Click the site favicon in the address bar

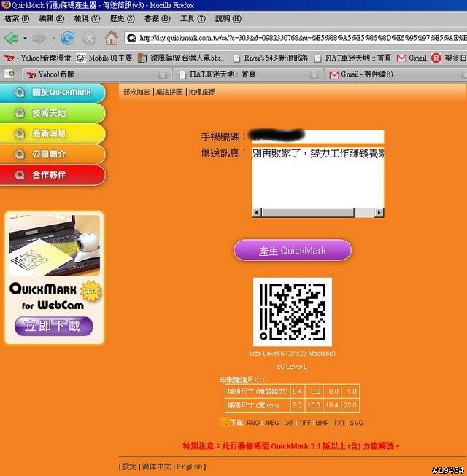pos(131,38)
